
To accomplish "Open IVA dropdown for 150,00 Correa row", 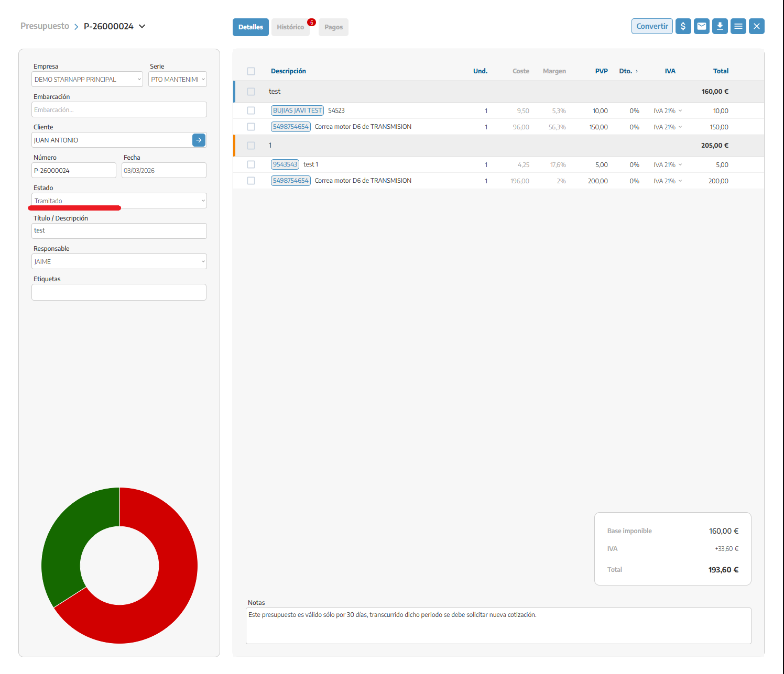I will (668, 127).
